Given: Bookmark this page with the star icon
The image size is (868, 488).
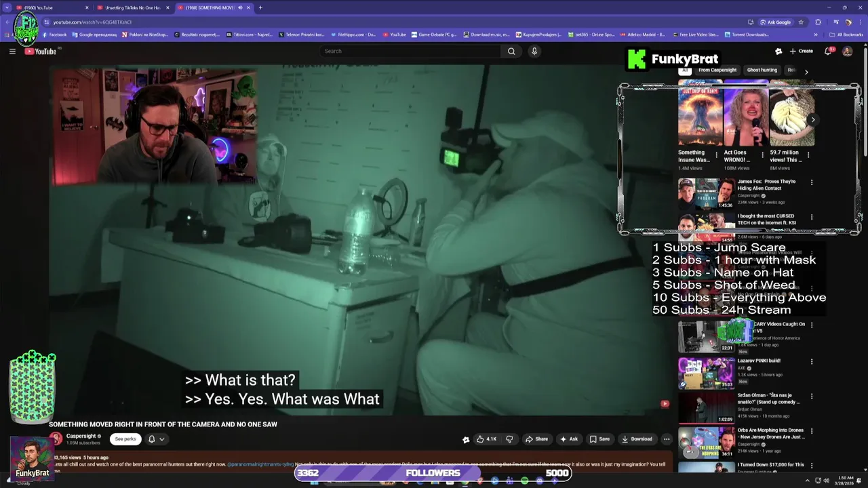Looking at the screenshot, I should point(801,22).
